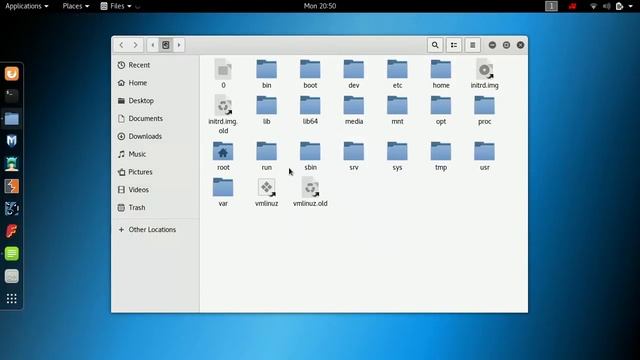Click the red recording indicator icon
This screenshot has height=360, width=640.
tap(573, 6)
